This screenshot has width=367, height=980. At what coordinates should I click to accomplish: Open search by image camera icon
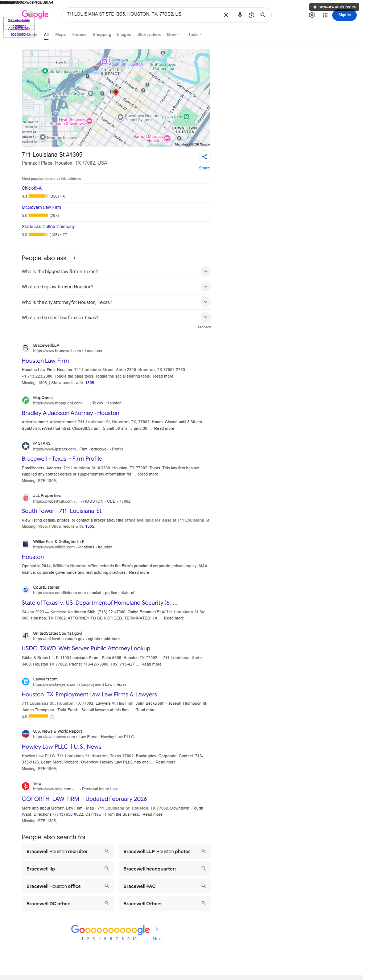tap(255, 15)
